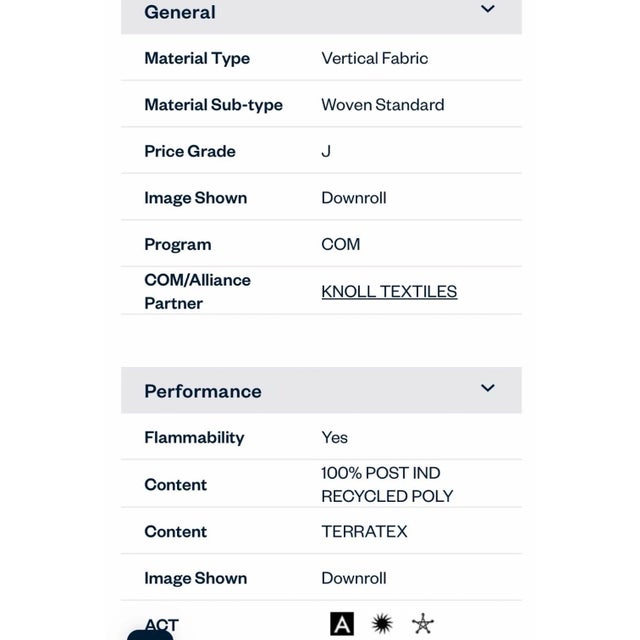Select the Material Type row label
640x640 pixels.
(197, 58)
